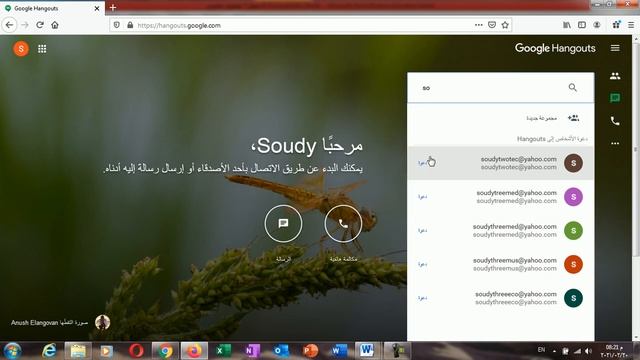Open the Windows Start button
The height and width of the screenshot is (360, 640).
(13, 351)
